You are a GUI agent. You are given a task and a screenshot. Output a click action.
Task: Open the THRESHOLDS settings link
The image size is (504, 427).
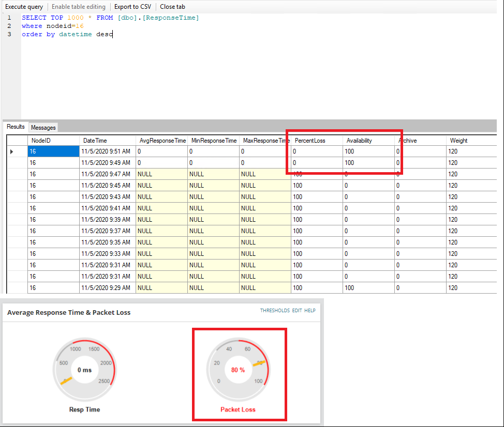pos(275,310)
